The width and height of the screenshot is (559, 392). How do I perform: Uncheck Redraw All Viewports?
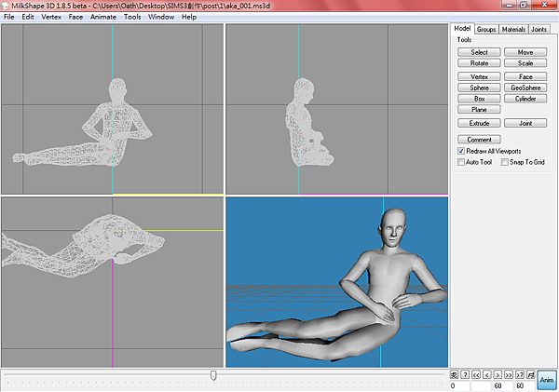click(461, 150)
